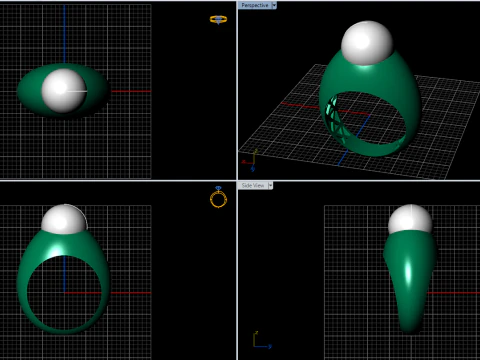Click the through-finger ring view icon
The height and width of the screenshot is (360, 480).
218,197
